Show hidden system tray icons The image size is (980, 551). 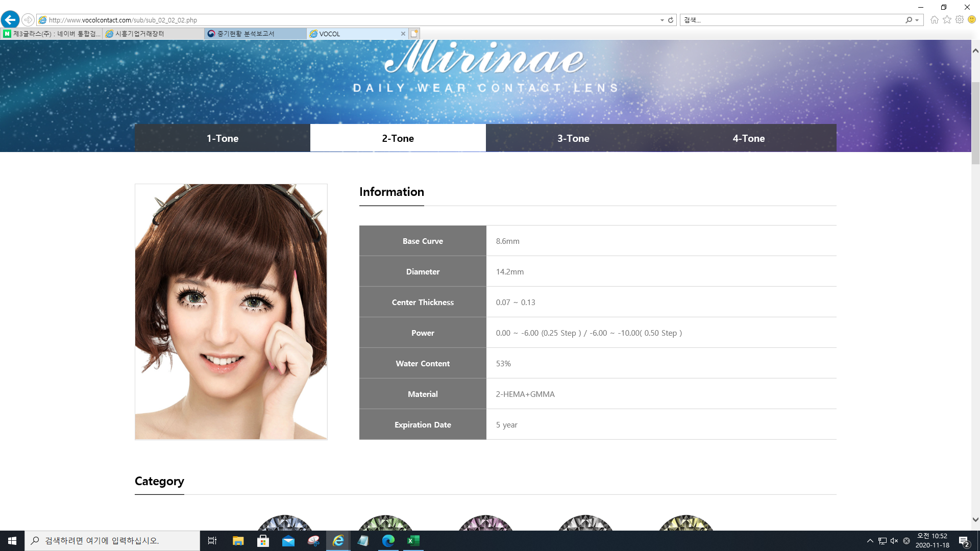click(x=870, y=541)
